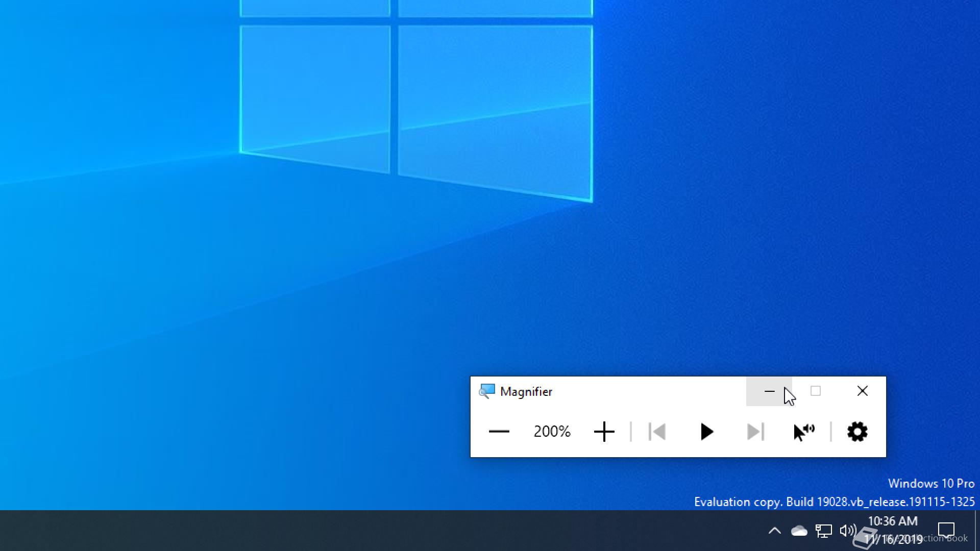This screenshot has width=980, height=551.
Task: Open the network status tray icon
Action: click(x=823, y=531)
